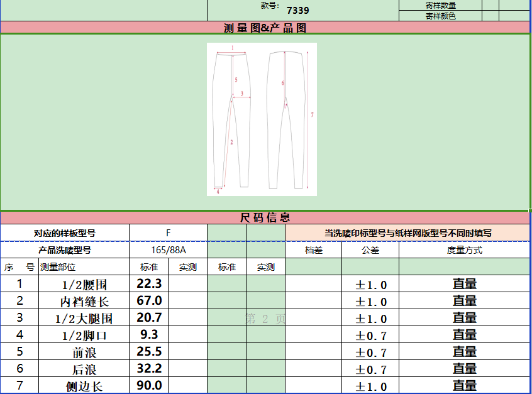This screenshot has height=394, width=532.
Task: Click the pants measurement diagram image
Action: (x=262, y=119)
